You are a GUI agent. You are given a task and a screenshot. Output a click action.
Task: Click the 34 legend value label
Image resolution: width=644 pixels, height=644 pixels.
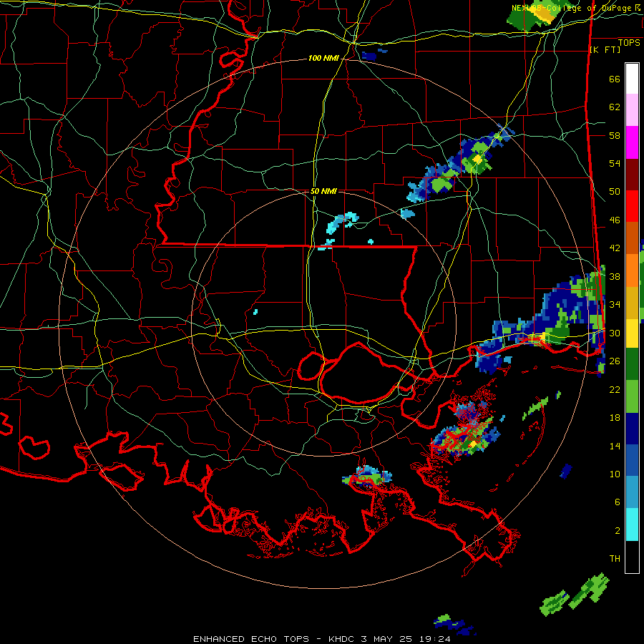coord(615,304)
